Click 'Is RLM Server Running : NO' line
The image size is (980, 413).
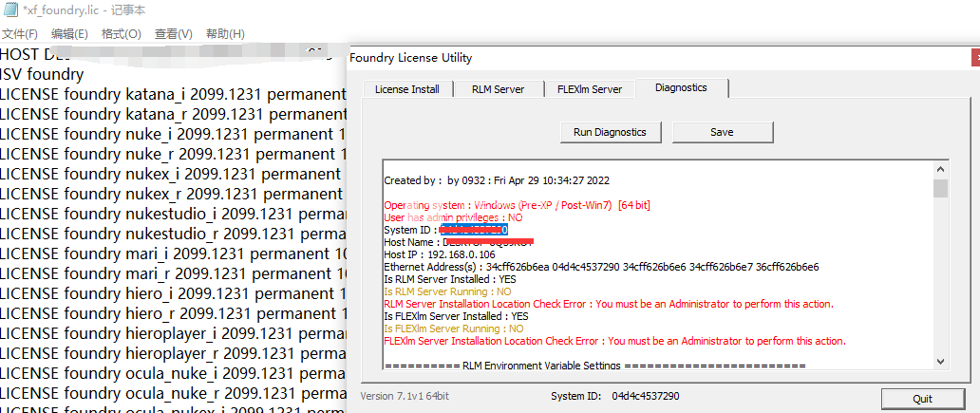coord(447,291)
